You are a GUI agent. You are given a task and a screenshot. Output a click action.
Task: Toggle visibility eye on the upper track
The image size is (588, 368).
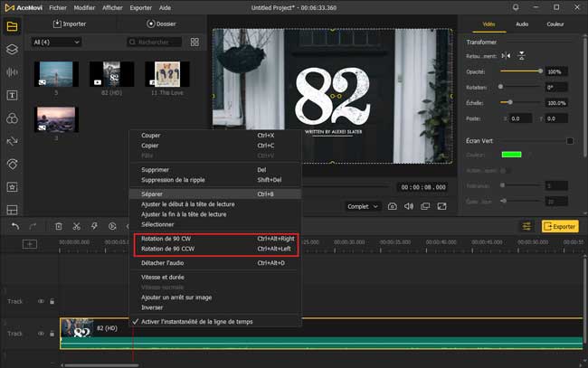(40, 302)
